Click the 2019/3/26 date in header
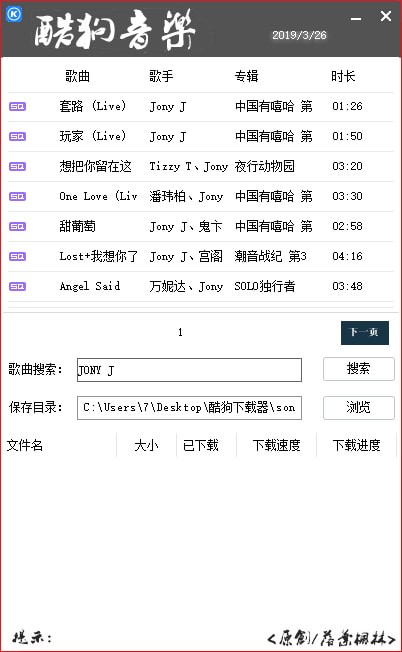402x652 pixels. click(x=299, y=35)
